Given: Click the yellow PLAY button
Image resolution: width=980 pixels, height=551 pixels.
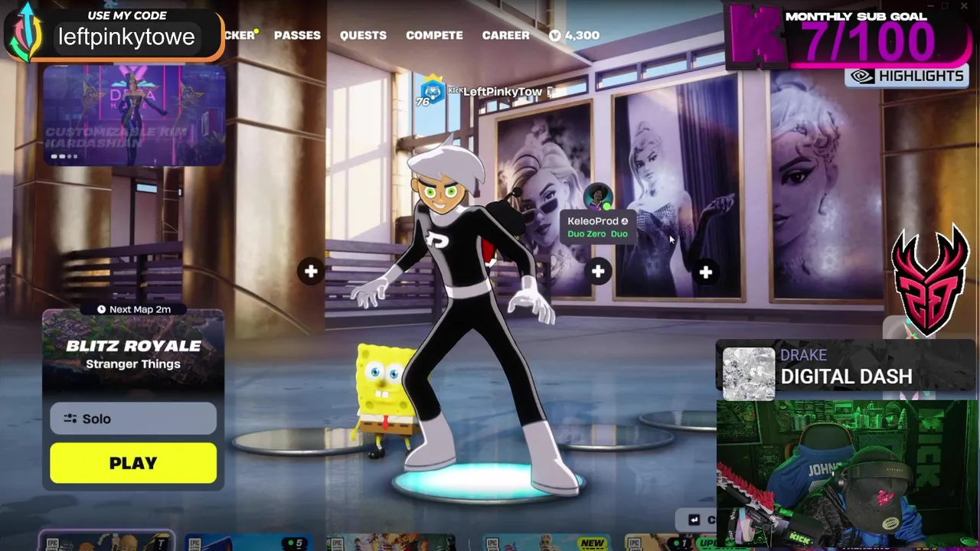Looking at the screenshot, I should pos(133,463).
